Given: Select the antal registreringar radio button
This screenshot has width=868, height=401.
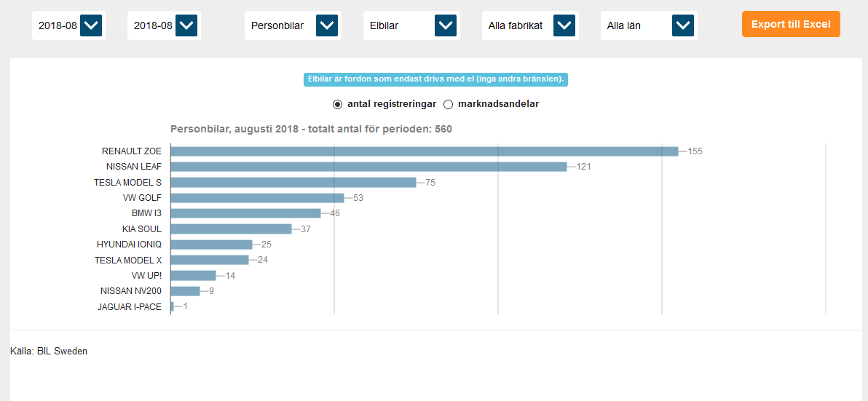Looking at the screenshot, I should tap(337, 104).
